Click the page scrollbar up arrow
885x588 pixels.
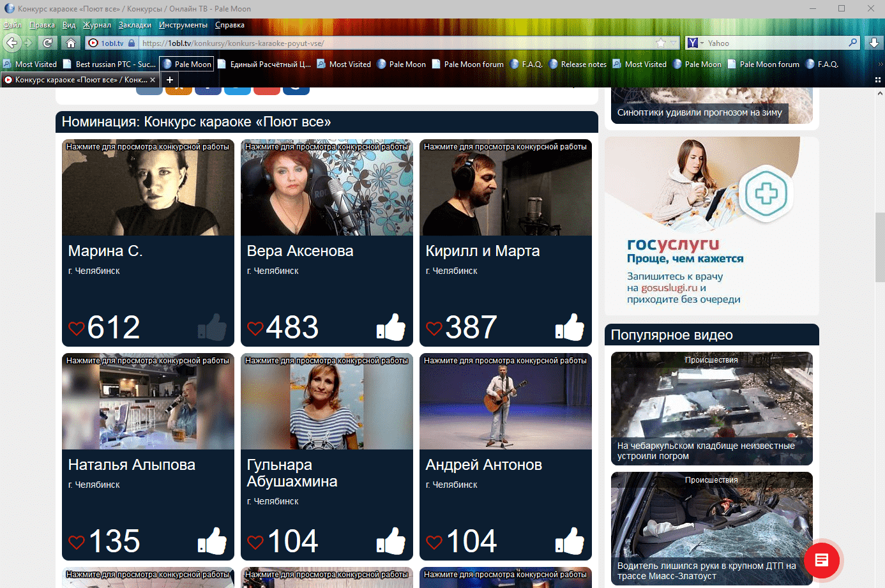[880, 93]
